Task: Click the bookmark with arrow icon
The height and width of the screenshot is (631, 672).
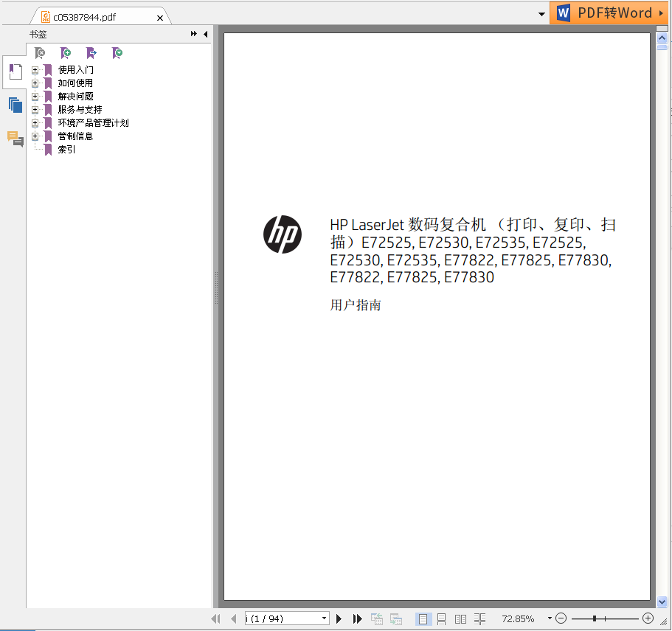Action: click(x=91, y=53)
